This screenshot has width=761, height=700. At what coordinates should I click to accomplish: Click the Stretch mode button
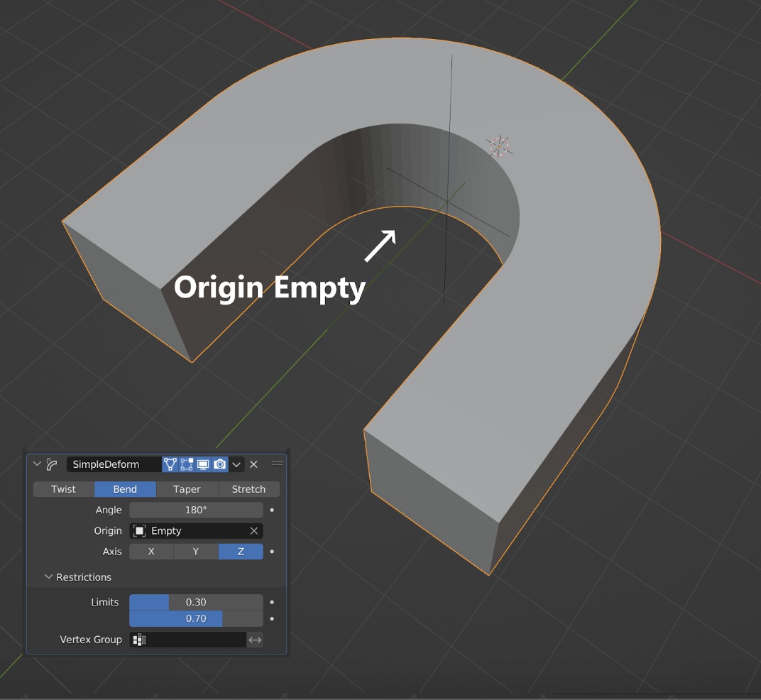click(x=248, y=489)
